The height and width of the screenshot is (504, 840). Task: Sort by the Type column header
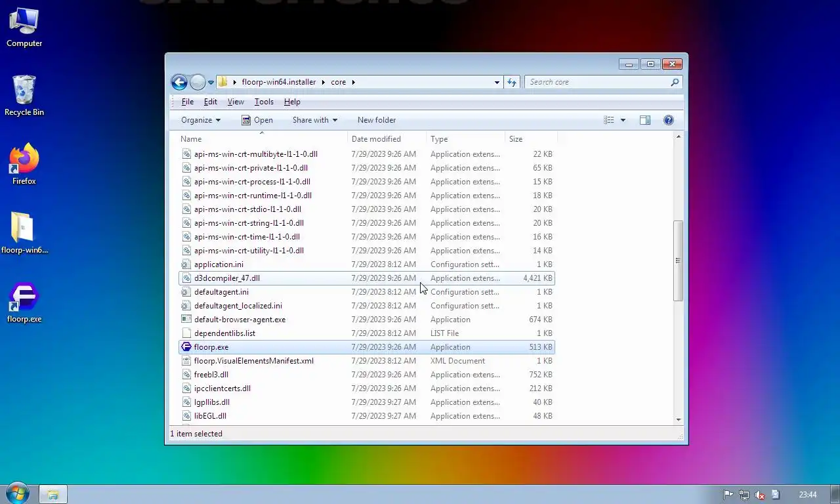466,139
